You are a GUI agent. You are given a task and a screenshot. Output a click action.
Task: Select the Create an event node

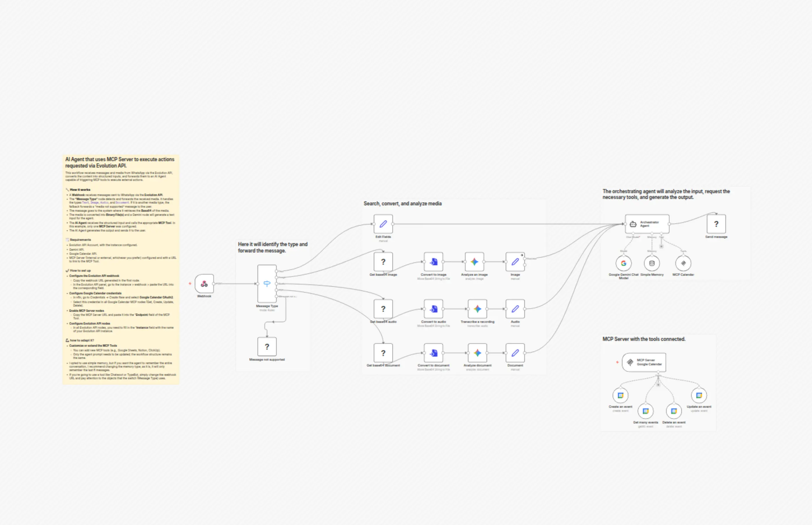[x=620, y=396]
